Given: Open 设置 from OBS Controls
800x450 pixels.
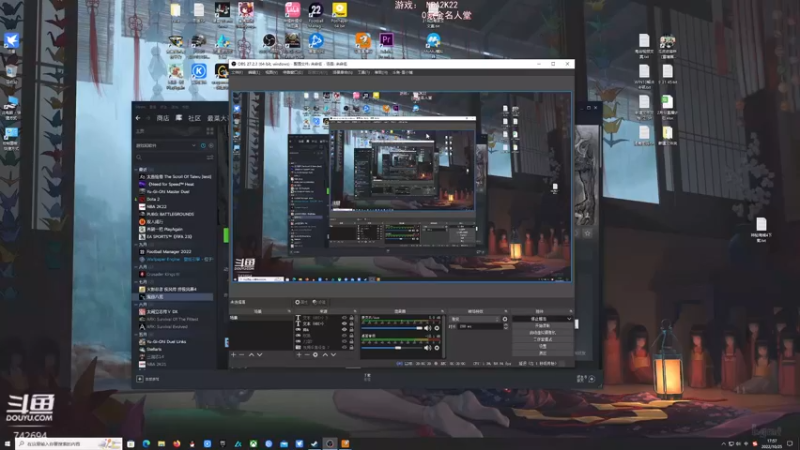Looking at the screenshot, I should [x=542, y=346].
